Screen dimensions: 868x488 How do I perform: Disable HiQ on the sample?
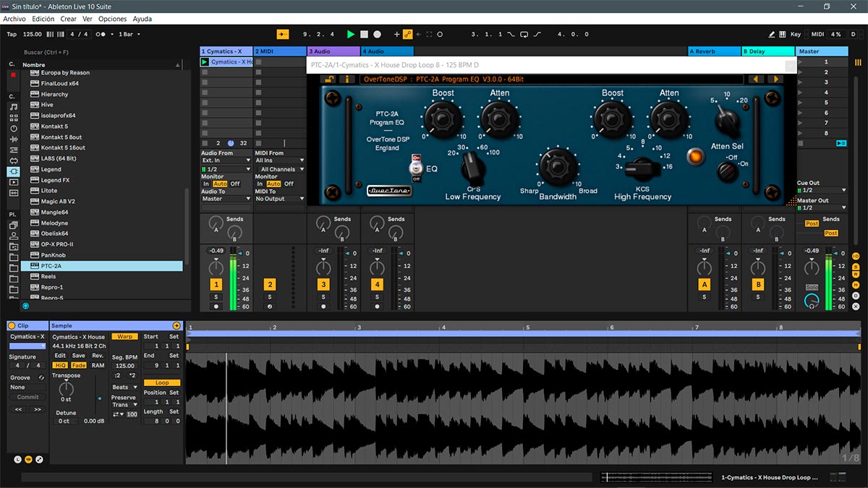pos(60,365)
